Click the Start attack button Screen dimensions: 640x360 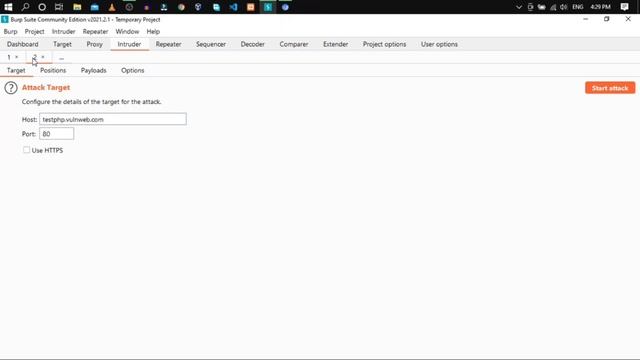(x=610, y=88)
